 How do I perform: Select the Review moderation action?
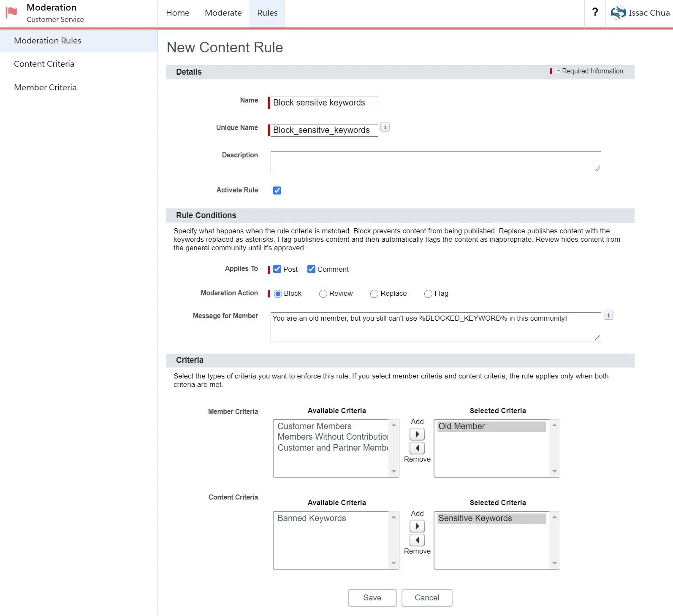(323, 294)
